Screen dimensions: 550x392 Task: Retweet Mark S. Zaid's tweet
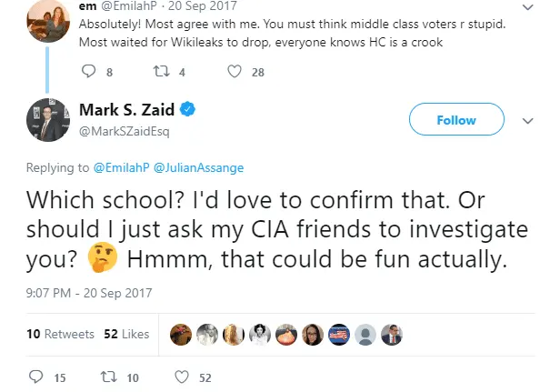(105, 377)
